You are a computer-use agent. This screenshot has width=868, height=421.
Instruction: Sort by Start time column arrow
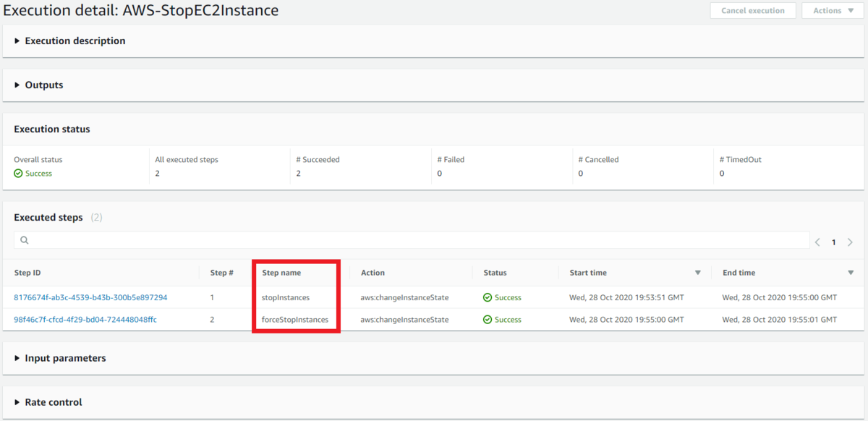[698, 273]
